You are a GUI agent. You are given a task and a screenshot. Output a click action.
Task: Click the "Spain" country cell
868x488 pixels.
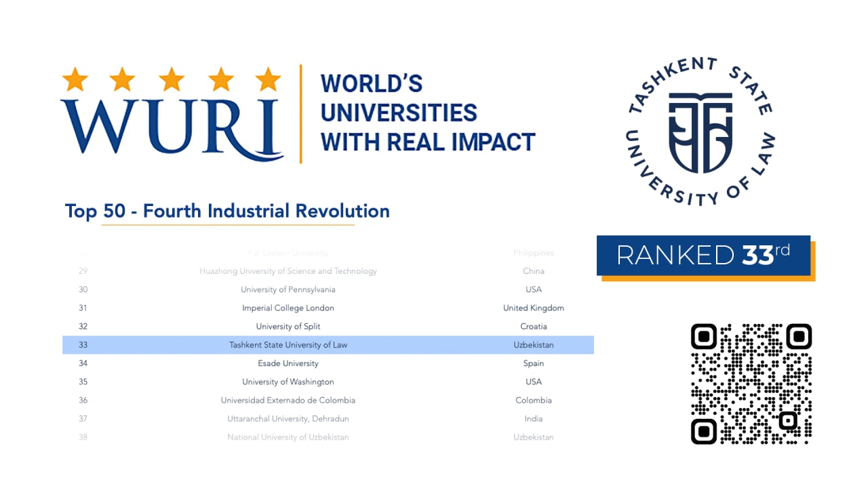(534, 363)
